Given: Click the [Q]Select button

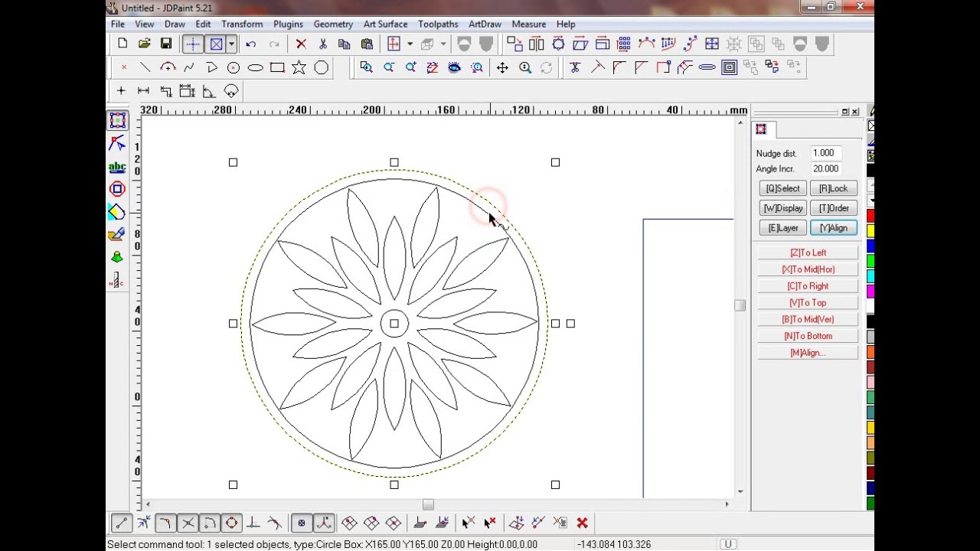Looking at the screenshot, I should [x=782, y=188].
